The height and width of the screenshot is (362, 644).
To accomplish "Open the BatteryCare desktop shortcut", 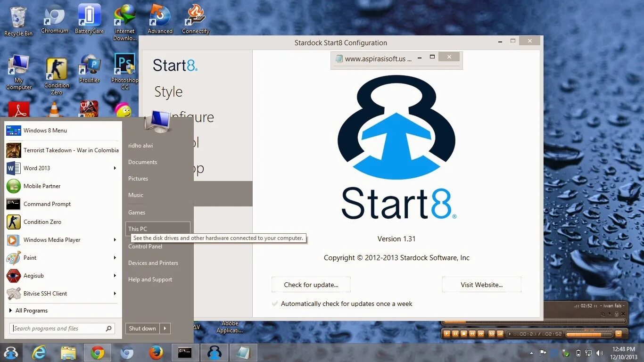I will (89, 19).
